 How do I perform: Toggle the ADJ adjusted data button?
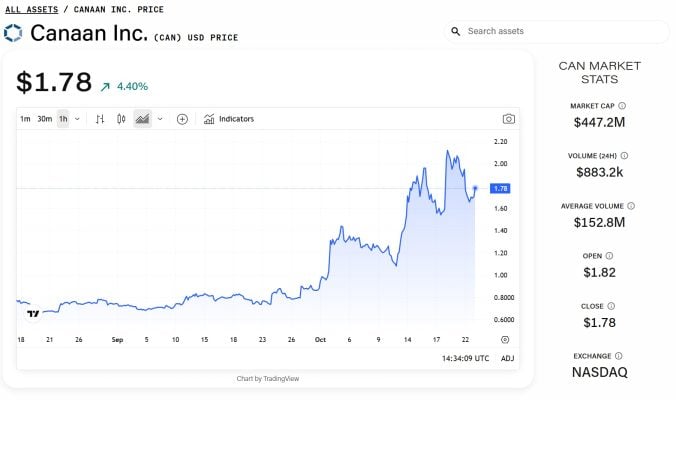[x=507, y=358]
